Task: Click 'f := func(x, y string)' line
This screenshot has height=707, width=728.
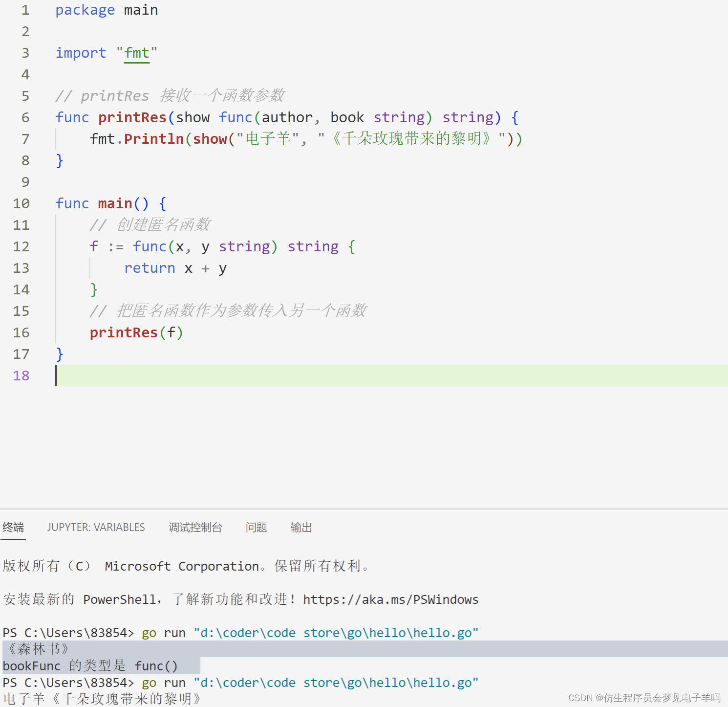Action: [x=222, y=246]
